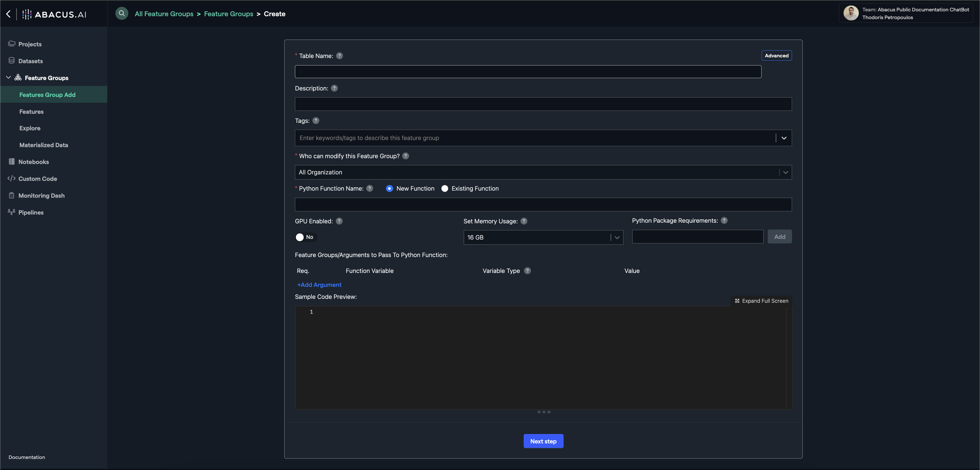This screenshot has height=470, width=980.
Task: Click the Table Name input field
Action: click(528, 72)
